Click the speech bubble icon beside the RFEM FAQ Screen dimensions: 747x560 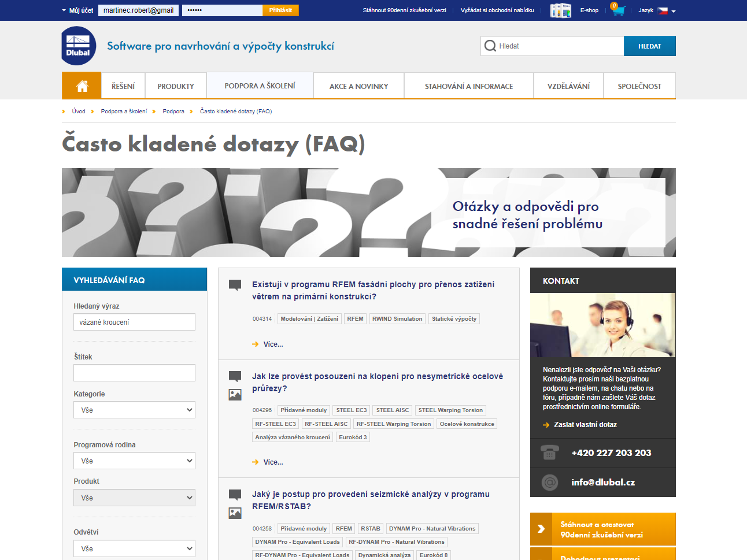pyautogui.click(x=235, y=284)
